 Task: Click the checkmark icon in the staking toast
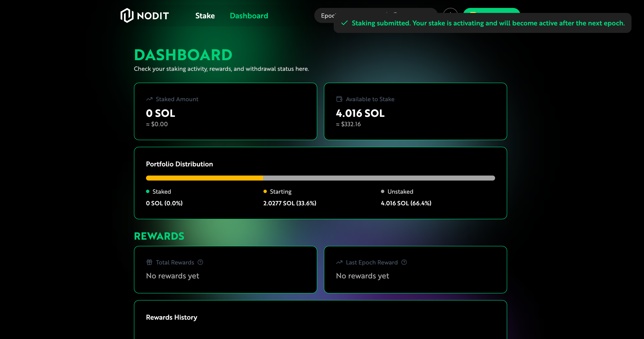coord(344,23)
